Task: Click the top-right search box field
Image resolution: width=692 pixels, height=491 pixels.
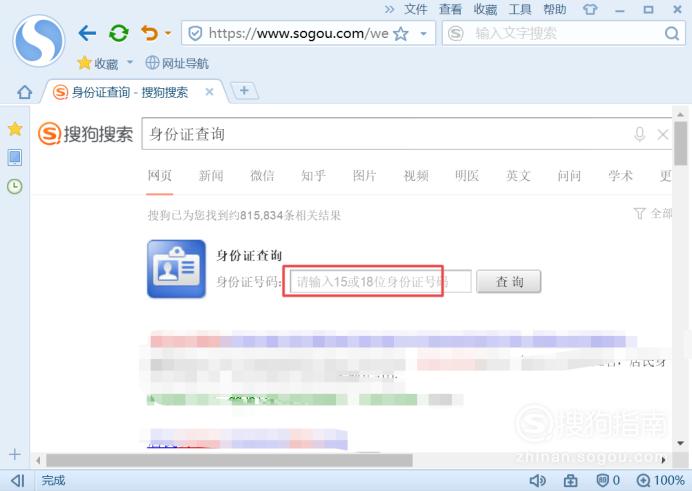Action: coord(564,34)
